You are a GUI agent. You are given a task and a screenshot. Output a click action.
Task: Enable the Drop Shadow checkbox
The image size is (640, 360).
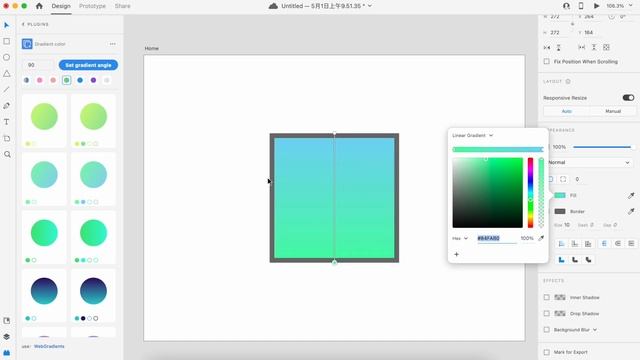click(547, 313)
